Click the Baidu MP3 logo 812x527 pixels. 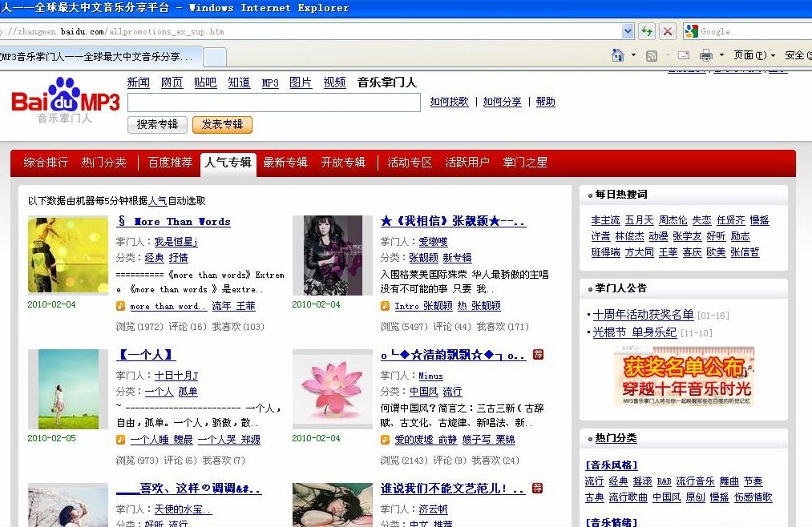(65, 100)
